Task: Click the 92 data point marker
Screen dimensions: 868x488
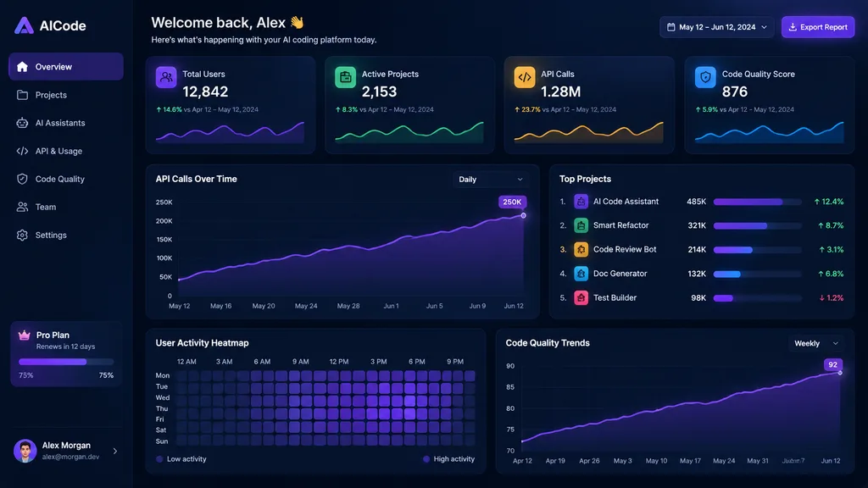Action: click(x=840, y=373)
